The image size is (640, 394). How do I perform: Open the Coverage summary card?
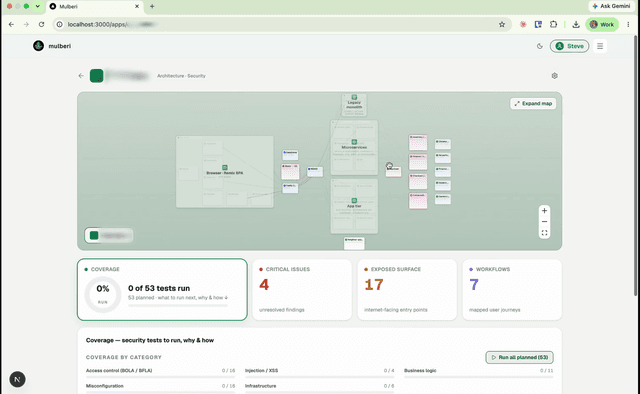coord(162,289)
